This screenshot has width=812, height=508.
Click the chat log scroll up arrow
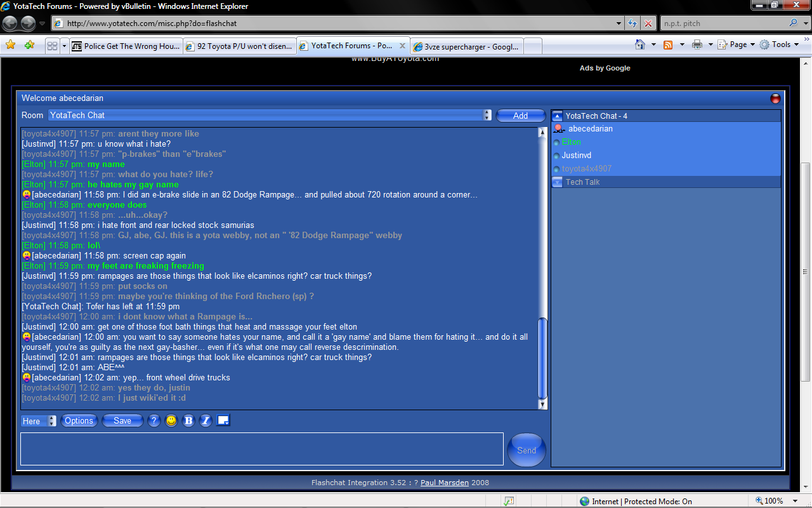pyautogui.click(x=542, y=133)
